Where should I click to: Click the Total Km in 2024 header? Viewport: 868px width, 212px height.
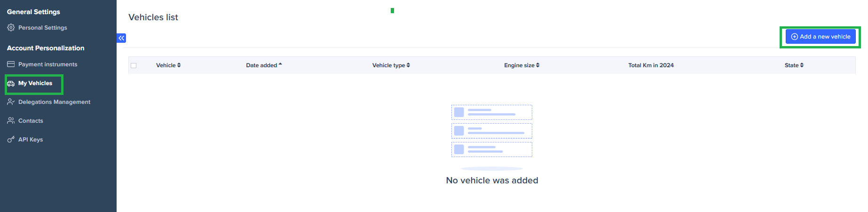[x=651, y=65]
